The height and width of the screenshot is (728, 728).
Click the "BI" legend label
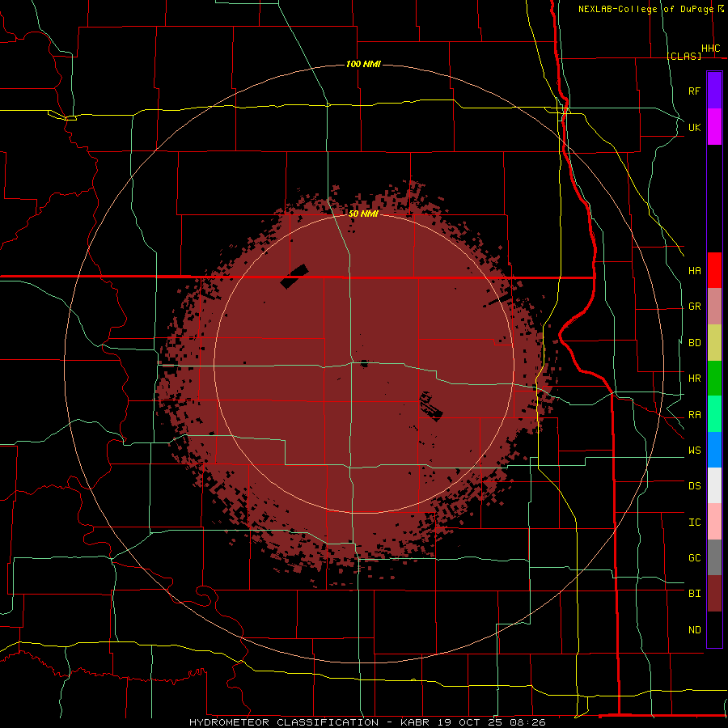point(694,594)
